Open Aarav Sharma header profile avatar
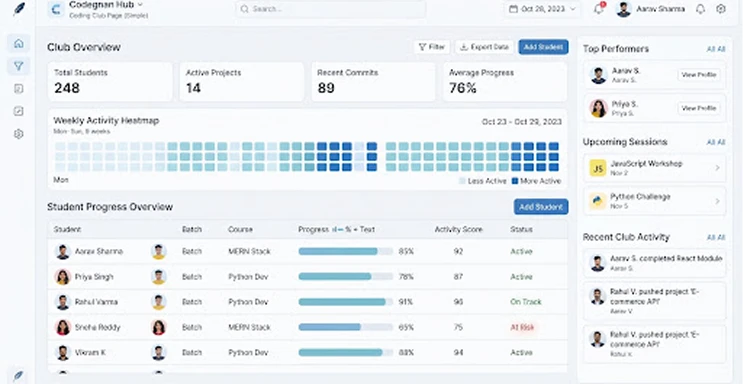This screenshot has height=384, width=743. click(624, 9)
